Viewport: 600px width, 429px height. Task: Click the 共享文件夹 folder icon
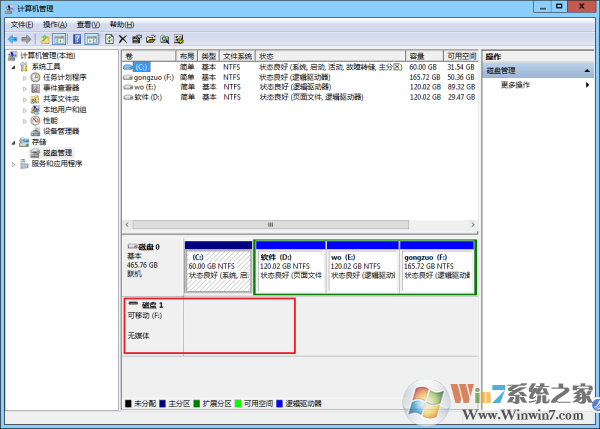click(x=35, y=99)
